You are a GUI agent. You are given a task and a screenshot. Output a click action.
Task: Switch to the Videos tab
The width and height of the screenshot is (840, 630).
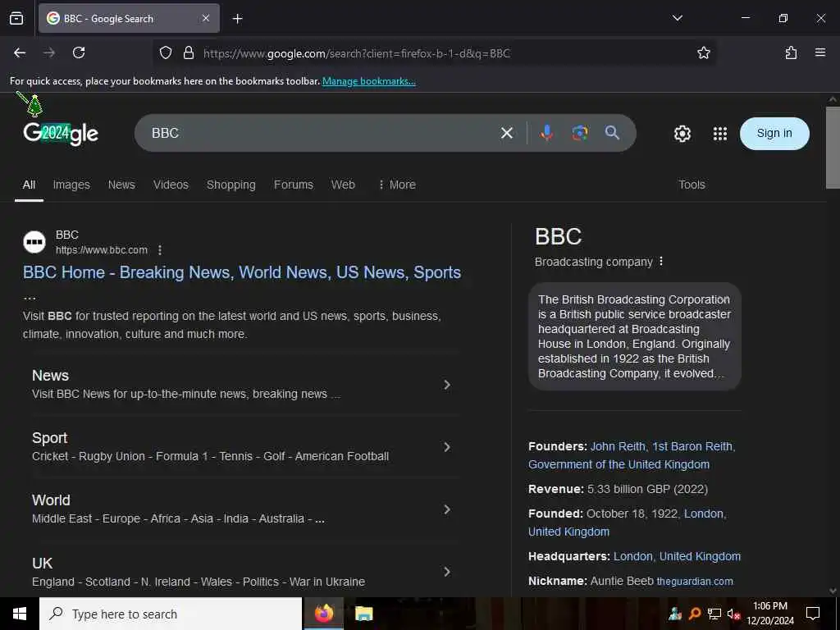point(171,185)
